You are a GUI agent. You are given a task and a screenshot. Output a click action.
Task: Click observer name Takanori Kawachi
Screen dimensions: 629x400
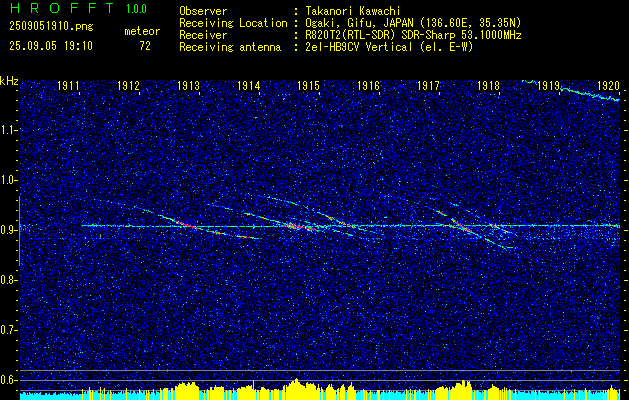(353, 11)
